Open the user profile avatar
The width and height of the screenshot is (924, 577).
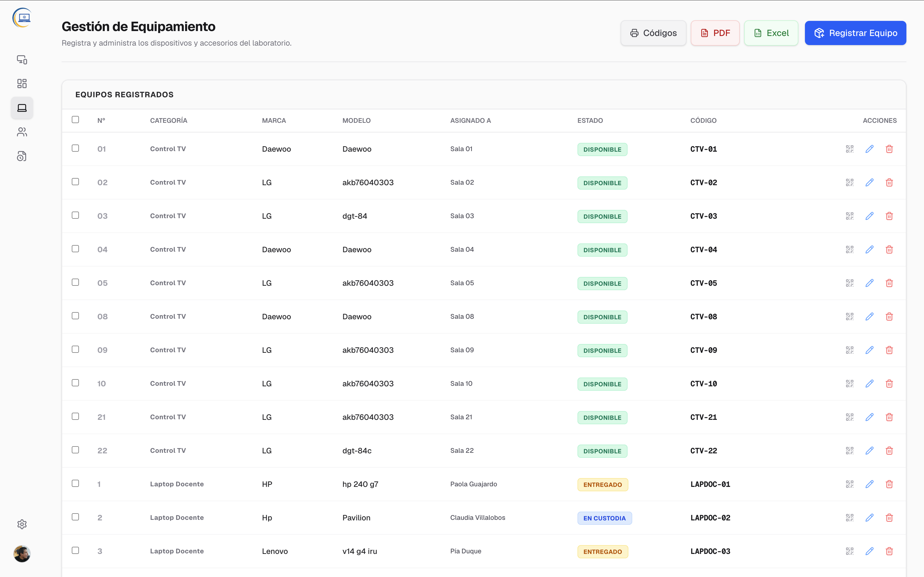coord(22,553)
